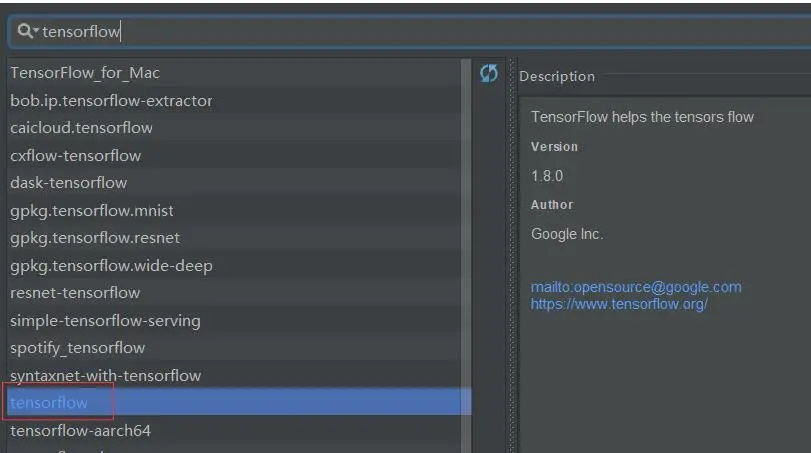
Task: Select tensorflow-aarch64 package
Action: (234, 430)
